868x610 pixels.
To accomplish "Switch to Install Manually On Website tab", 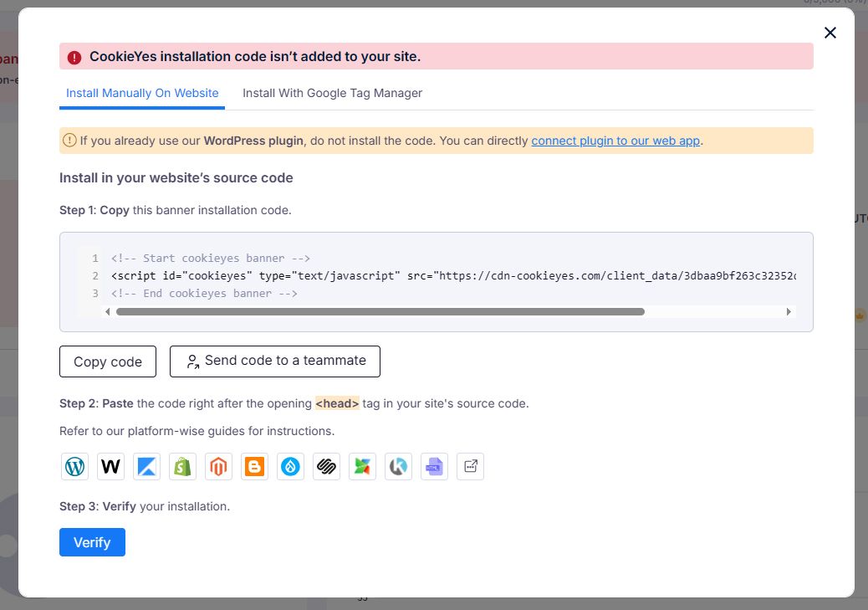I will (x=142, y=93).
